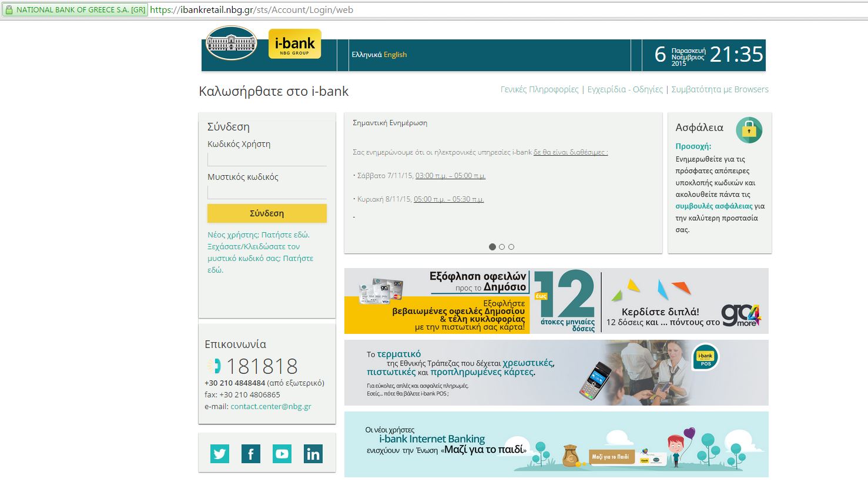Open the i-bank POS terminal banner
The image size is (868, 492).
(556, 373)
